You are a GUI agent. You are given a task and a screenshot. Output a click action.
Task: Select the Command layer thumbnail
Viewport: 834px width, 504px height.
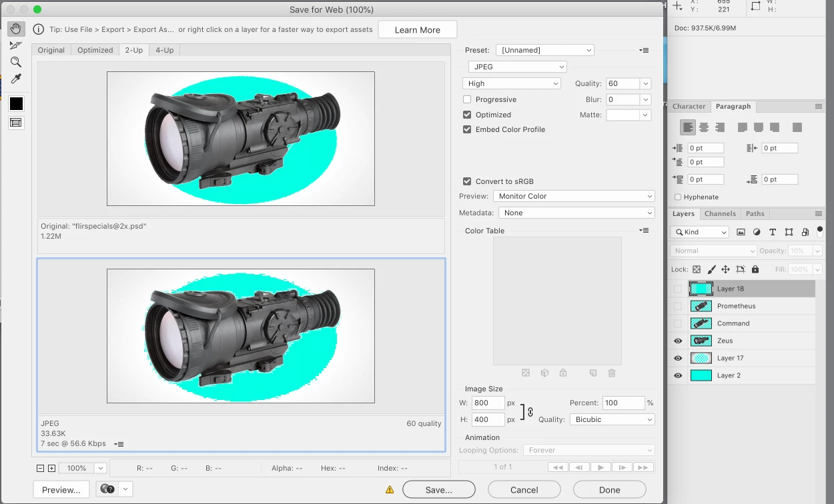pyautogui.click(x=701, y=323)
